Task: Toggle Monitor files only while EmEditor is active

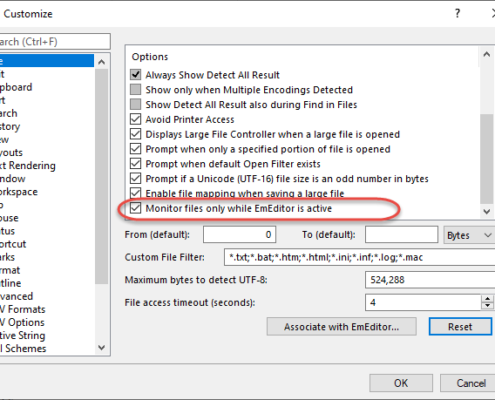Action: point(135,208)
